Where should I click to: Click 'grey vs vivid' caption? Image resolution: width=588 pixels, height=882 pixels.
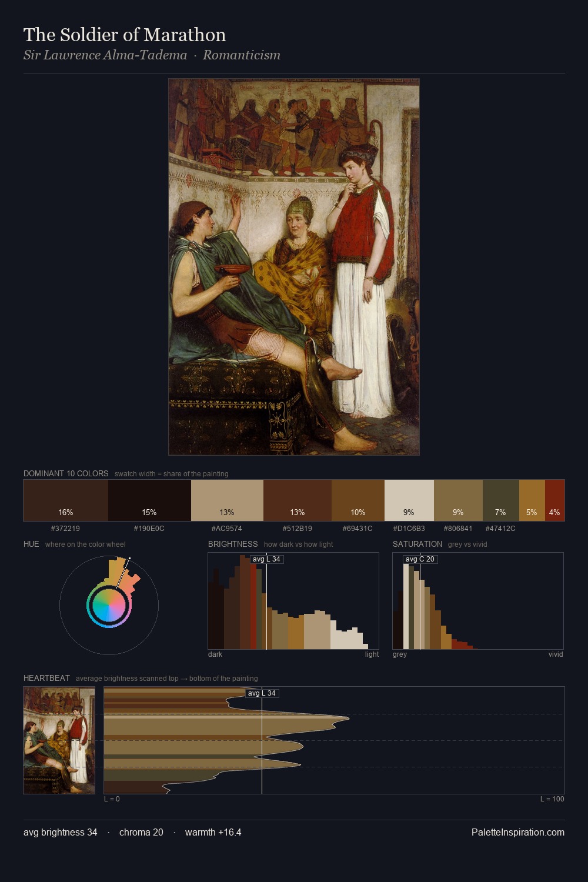click(467, 544)
